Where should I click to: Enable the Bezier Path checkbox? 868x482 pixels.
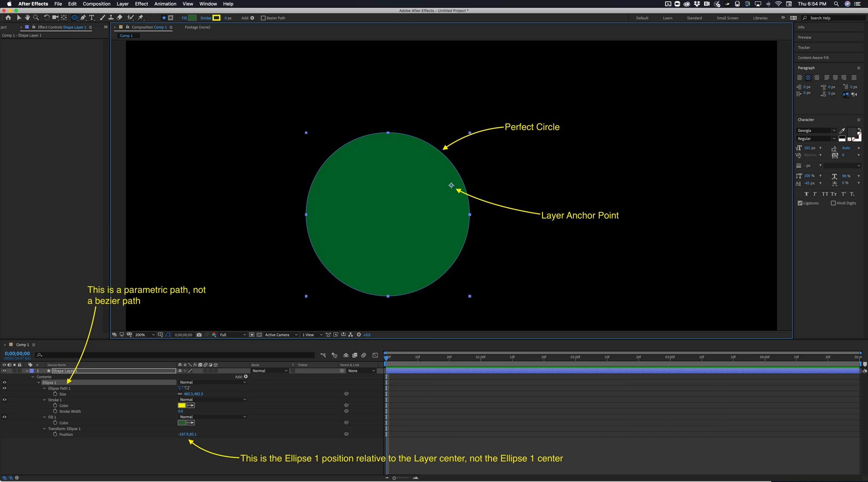263,18
